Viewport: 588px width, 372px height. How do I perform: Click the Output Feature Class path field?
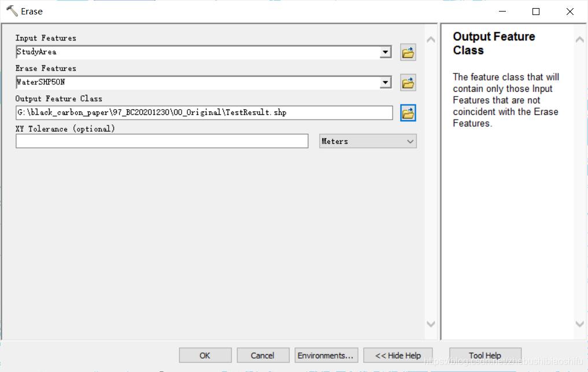(204, 113)
